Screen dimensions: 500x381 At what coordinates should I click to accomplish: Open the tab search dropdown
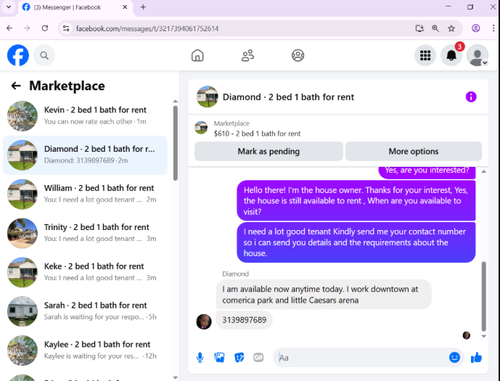tap(9, 7)
